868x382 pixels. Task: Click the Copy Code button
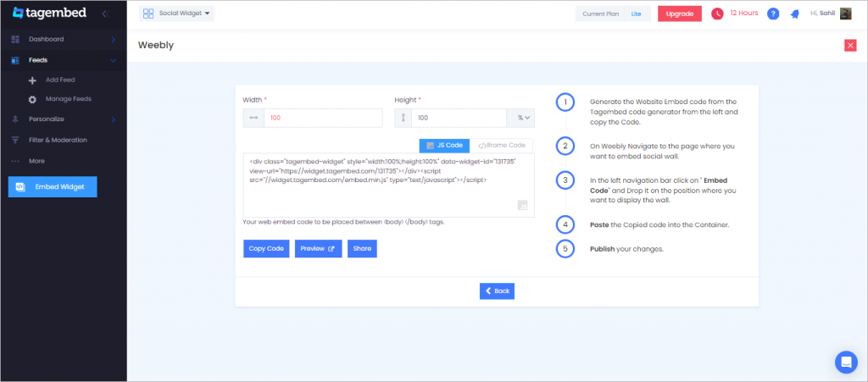click(266, 249)
